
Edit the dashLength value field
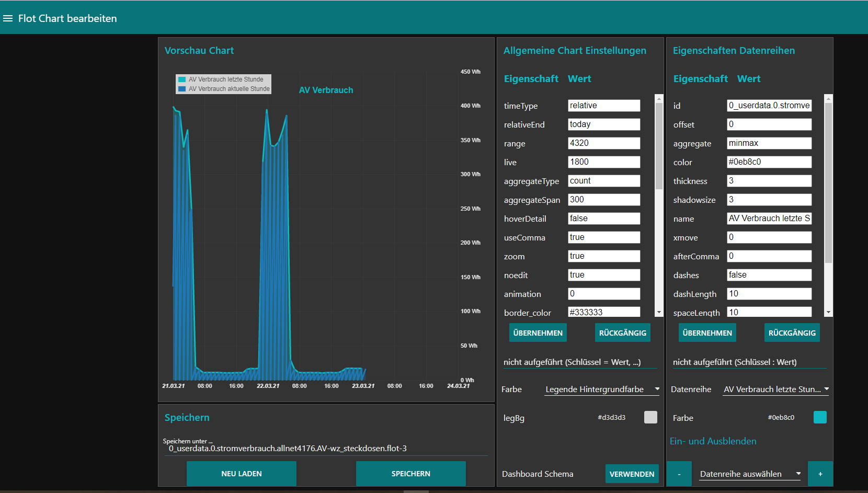(769, 294)
